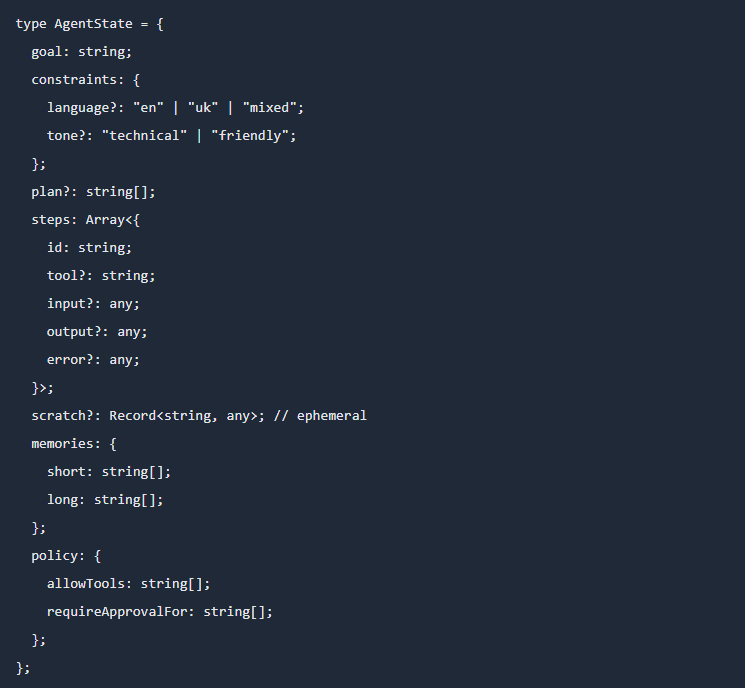Click the error?: any line

point(93,359)
